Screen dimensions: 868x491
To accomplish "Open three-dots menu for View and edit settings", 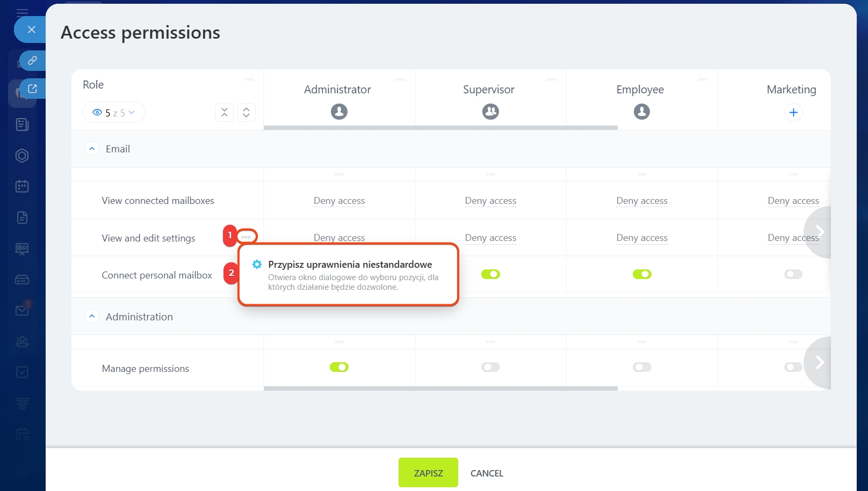I will [x=247, y=237].
